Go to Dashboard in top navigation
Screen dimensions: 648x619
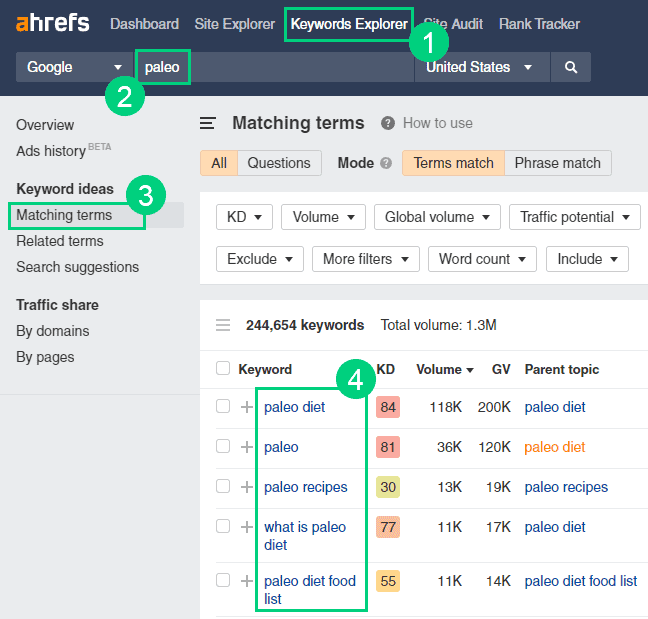[144, 24]
